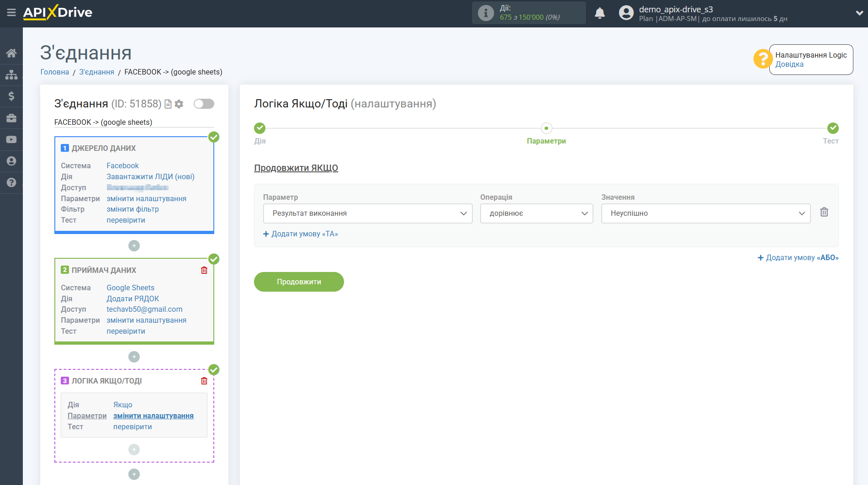Open the connection notes document icon
The image size is (868, 485).
[x=168, y=104]
